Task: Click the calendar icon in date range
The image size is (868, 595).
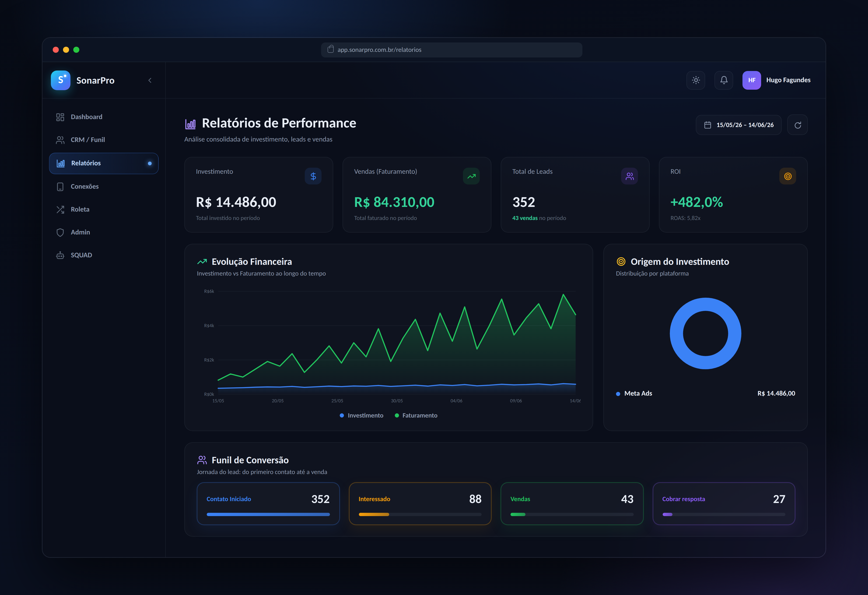Action: pyautogui.click(x=707, y=125)
